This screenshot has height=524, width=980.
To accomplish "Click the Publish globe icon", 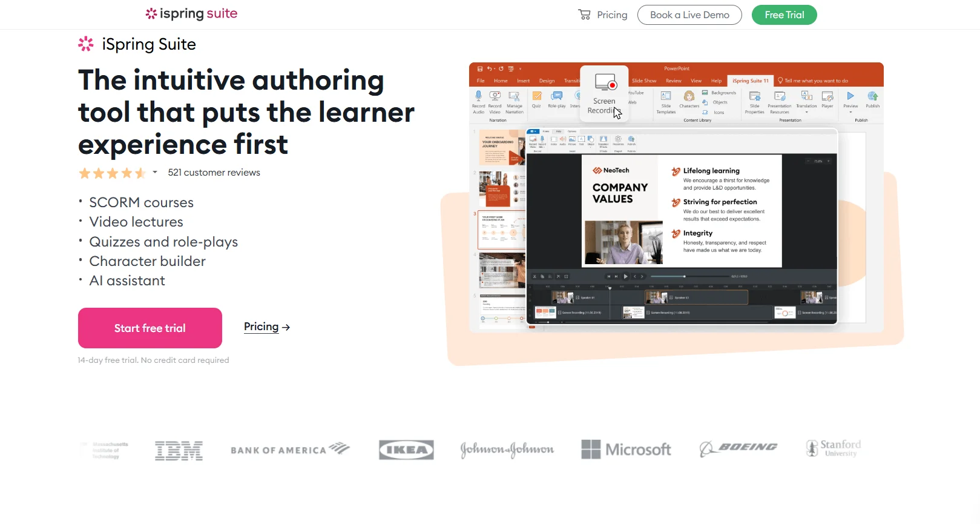I will (872, 96).
